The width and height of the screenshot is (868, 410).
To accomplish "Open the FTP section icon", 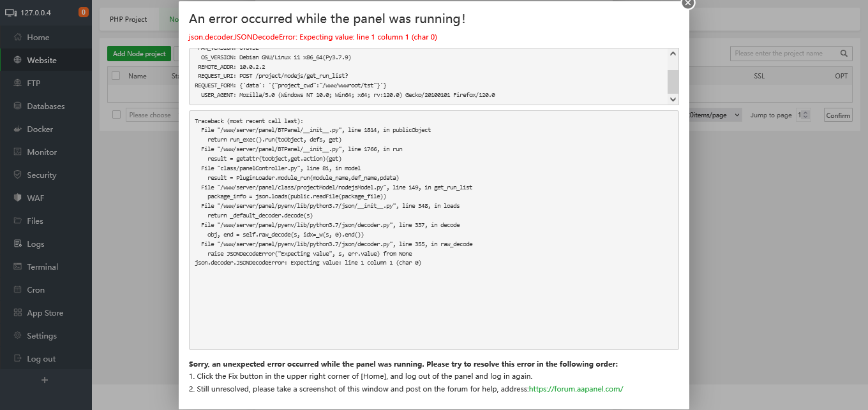I will pos(17,84).
